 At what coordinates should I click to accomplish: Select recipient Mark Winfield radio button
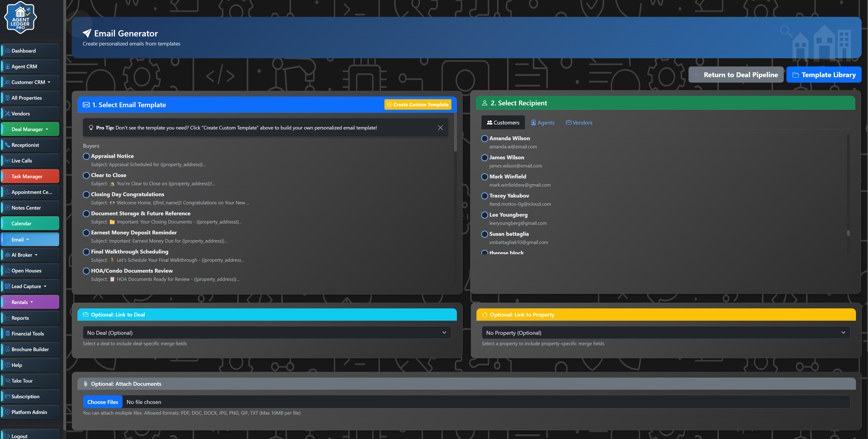coord(484,177)
